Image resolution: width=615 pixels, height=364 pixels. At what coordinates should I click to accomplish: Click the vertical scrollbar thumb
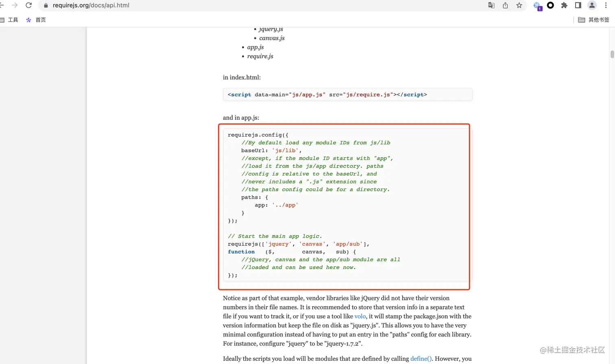(612, 54)
